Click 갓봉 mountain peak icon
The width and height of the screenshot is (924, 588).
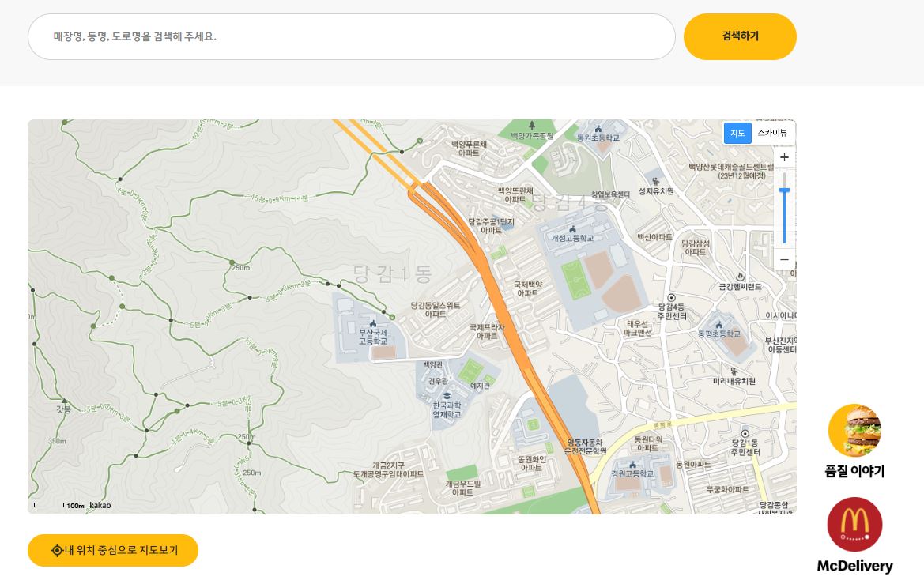pyautogui.click(x=64, y=401)
